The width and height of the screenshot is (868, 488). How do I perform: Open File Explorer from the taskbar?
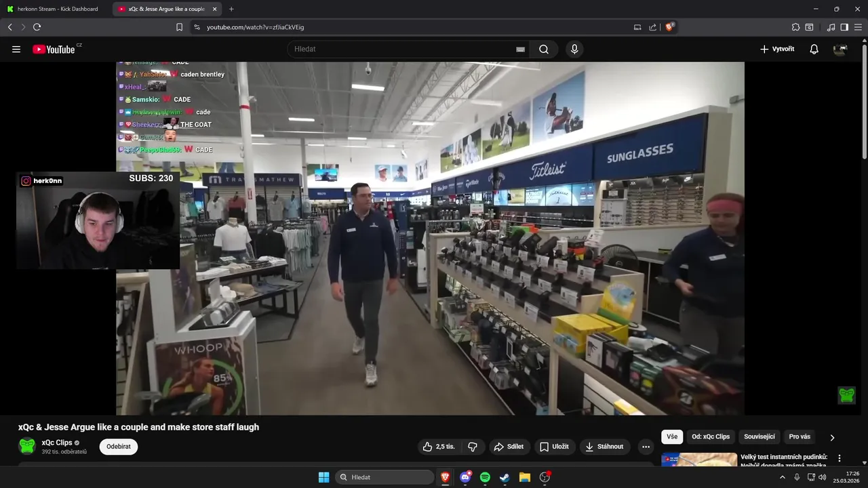point(524,477)
